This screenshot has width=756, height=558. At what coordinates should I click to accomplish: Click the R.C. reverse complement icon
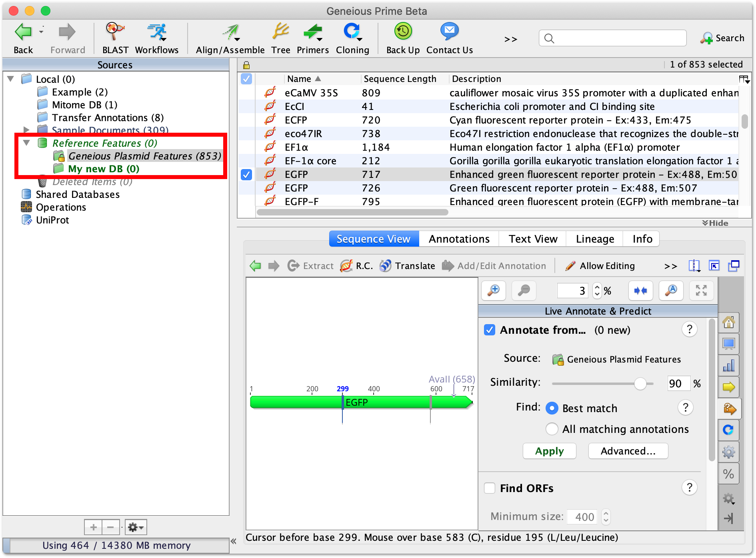(x=346, y=266)
